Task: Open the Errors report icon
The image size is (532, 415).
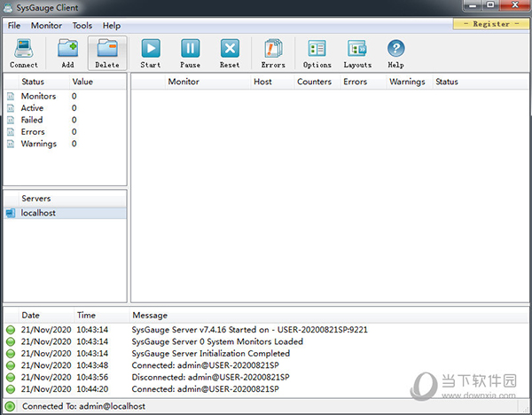Action: pos(273,49)
